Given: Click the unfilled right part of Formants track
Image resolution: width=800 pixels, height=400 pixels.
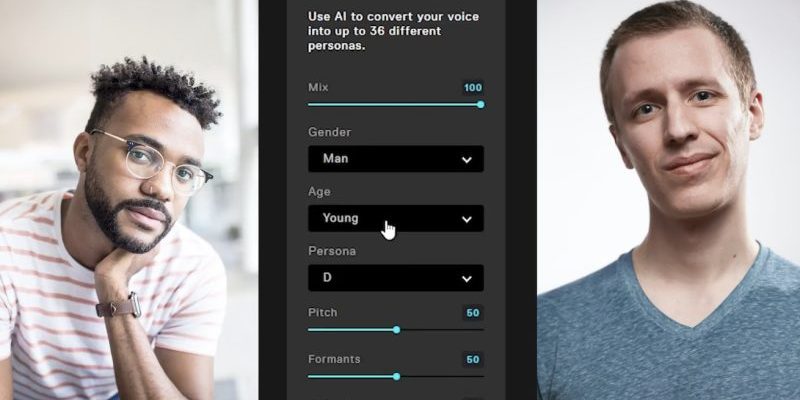Looking at the screenshot, I should coord(442,377).
